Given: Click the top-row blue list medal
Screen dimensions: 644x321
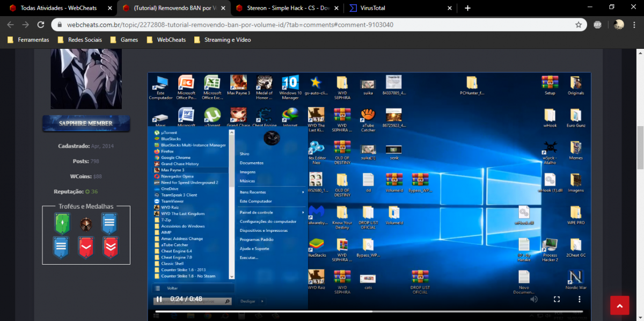Looking at the screenshot, I should (109, 223).
